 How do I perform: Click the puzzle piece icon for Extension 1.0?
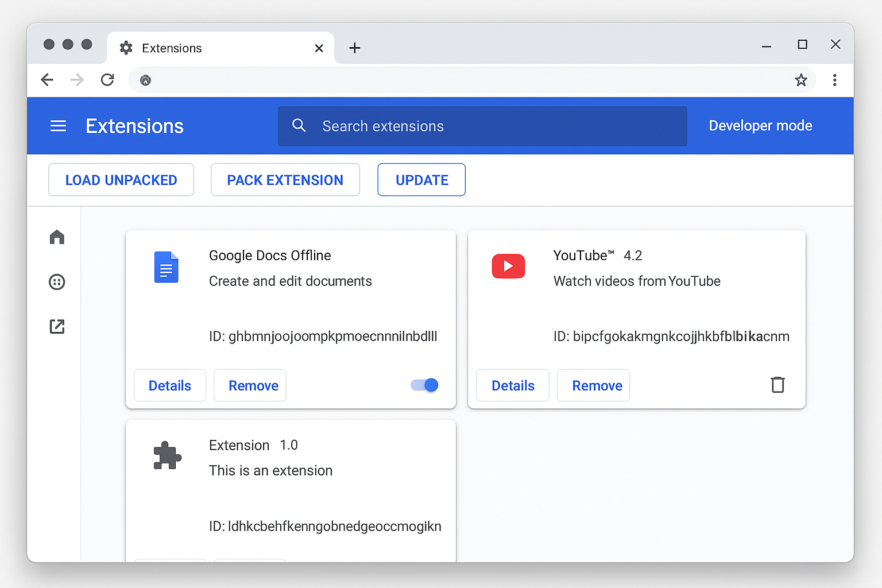point(167,457)
